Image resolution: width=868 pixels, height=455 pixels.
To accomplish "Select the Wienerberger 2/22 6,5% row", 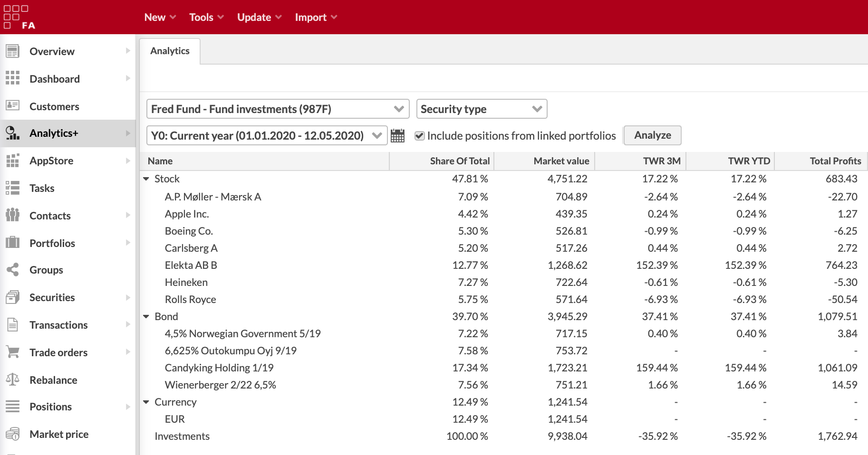I will (x=504, y=385).
